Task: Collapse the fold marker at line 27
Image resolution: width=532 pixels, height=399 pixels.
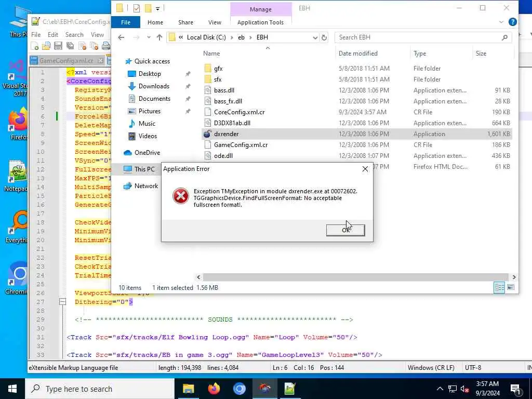Action: (62, 302)
